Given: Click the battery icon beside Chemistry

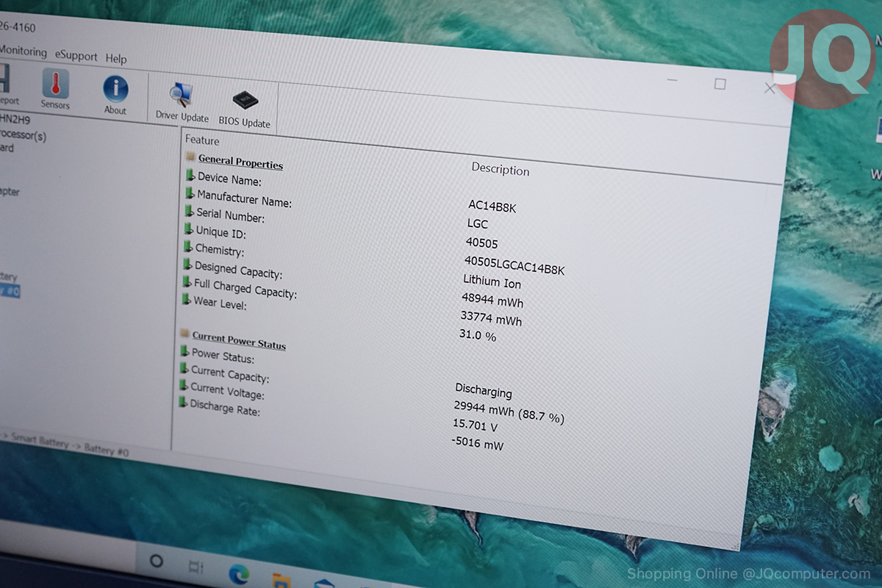Looking at the screenshot, I should coord(187,246).
